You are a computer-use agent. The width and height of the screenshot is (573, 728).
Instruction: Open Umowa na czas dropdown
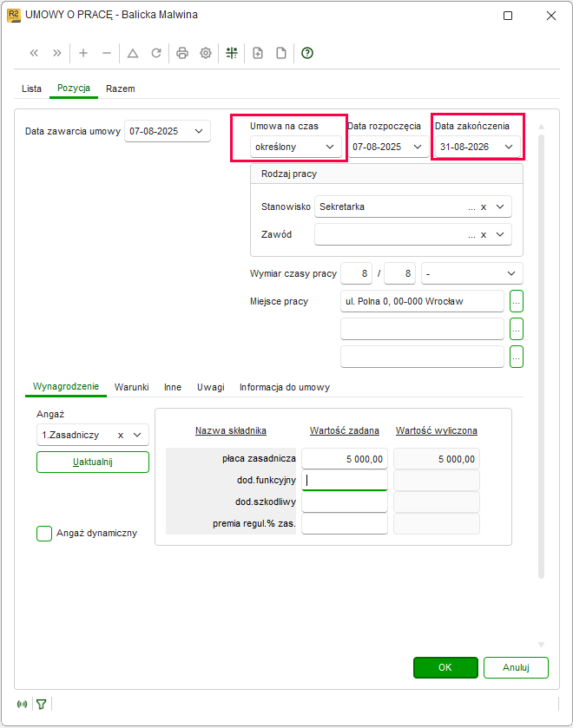(x=330, y=147)
